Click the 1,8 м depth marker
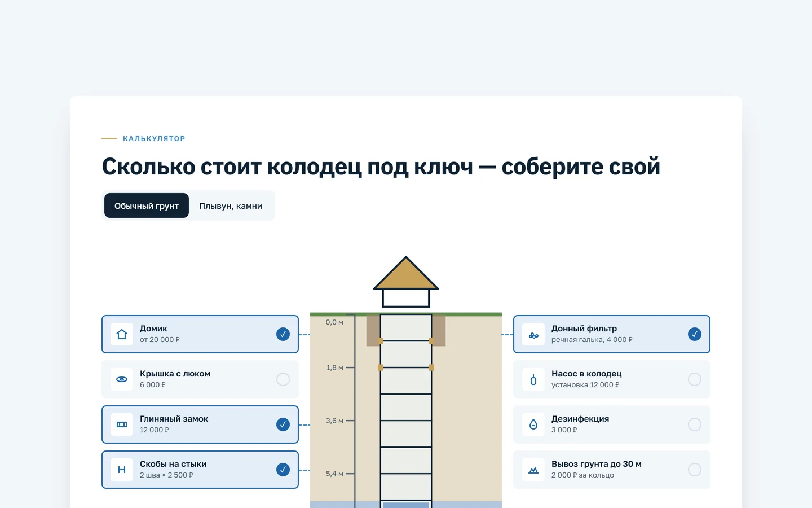Viewport: 812px width, 508px height. pyautogui.click(x=335, y=367)
